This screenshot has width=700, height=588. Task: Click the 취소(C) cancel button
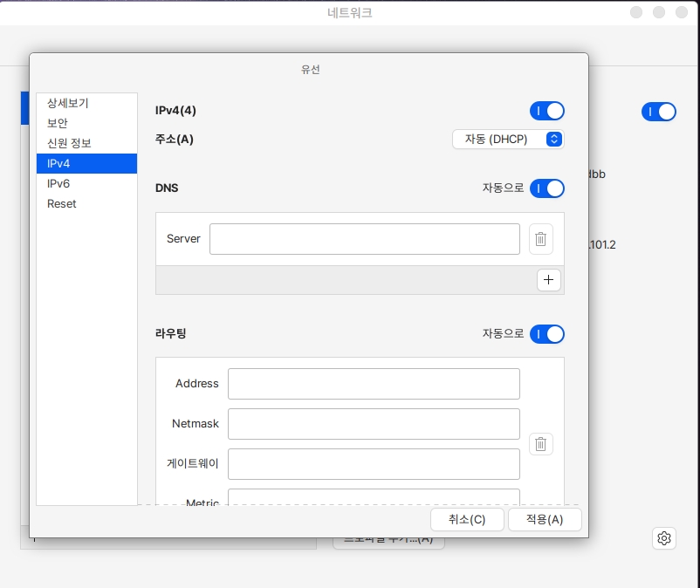467,519
